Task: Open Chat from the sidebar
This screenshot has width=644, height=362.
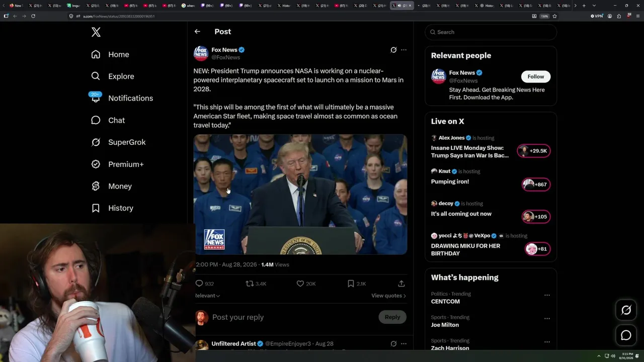Action: pos(108,120)
